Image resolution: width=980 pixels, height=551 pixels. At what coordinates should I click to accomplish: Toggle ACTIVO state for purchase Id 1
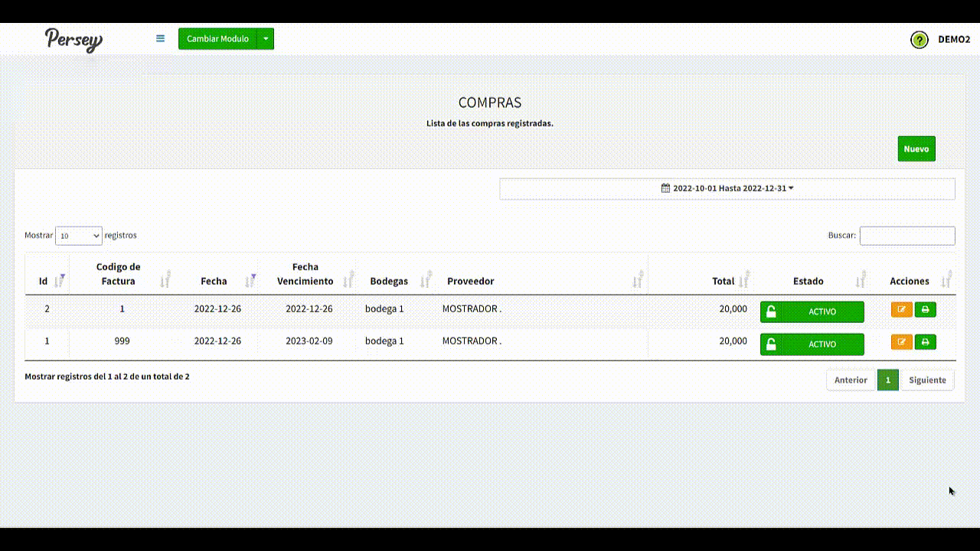click(812, 344)
